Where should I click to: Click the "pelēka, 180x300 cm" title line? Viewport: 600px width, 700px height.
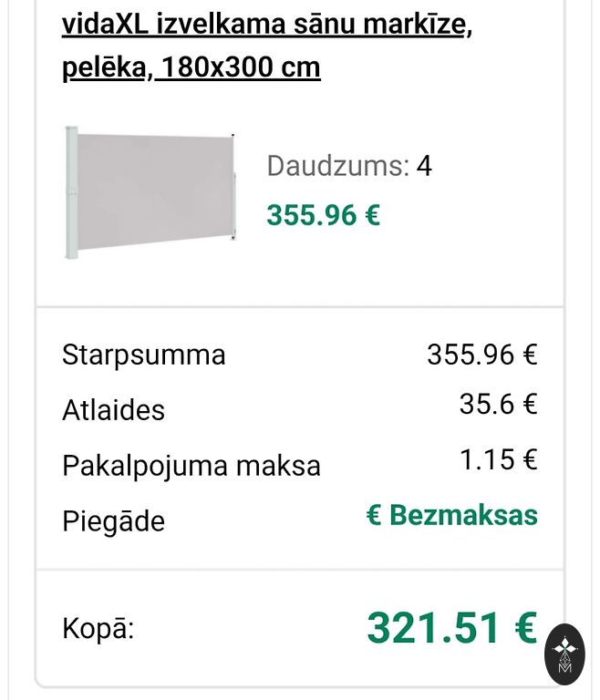coord(191,67)
